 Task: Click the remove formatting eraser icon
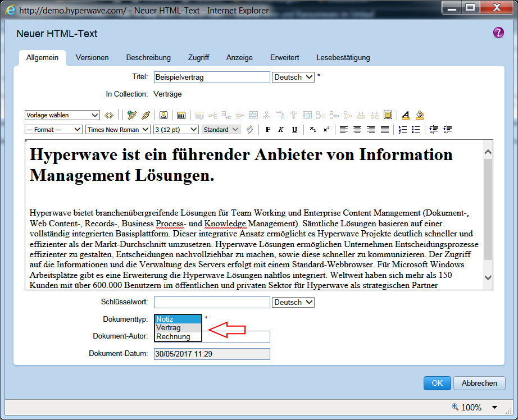250,130
